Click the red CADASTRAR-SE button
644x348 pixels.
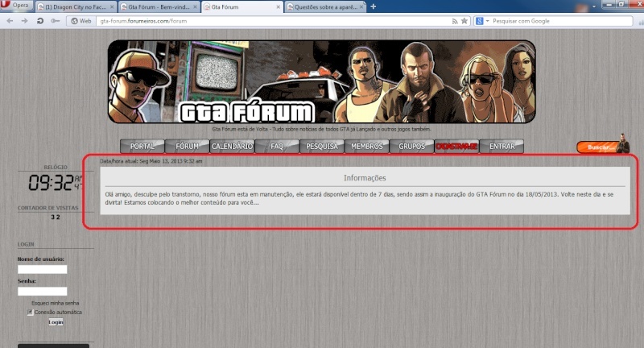456,147
